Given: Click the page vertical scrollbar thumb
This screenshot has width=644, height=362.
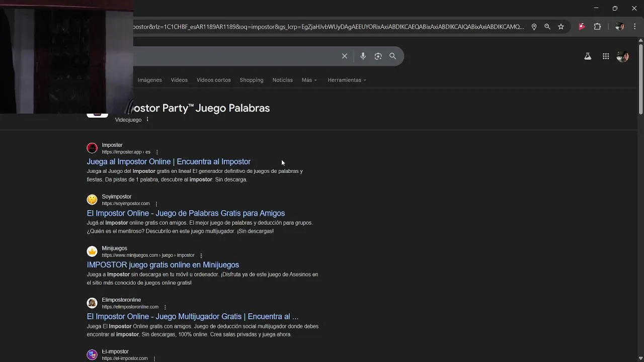Looking at the screenshot, I should tap(640, 79).
